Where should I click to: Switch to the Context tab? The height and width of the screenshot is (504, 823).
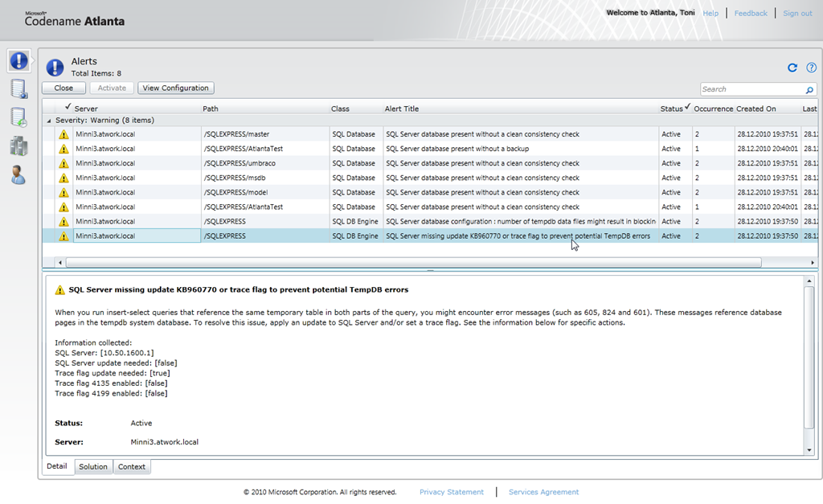[x=132, y=467]
